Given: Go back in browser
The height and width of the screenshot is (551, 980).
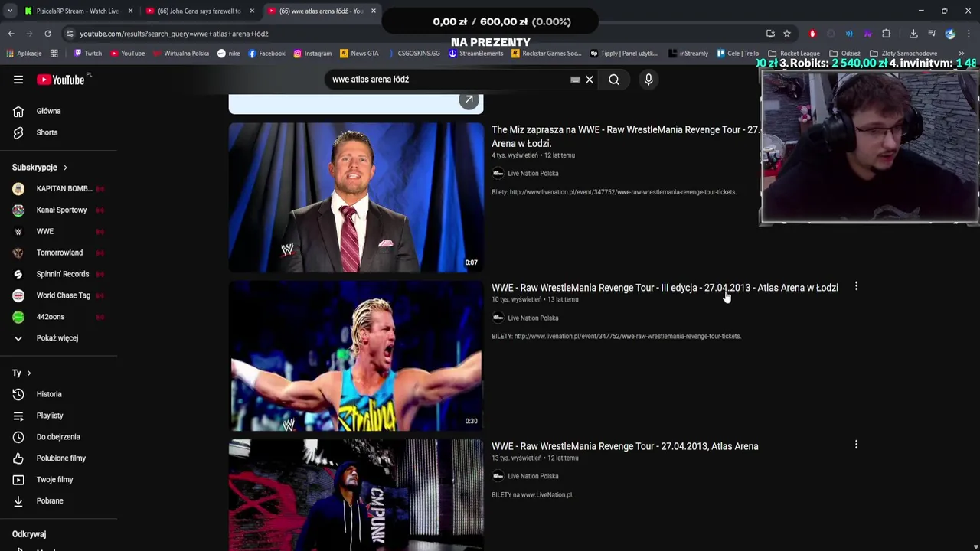Looking at the screenshot, I should (x=11, y=34).
